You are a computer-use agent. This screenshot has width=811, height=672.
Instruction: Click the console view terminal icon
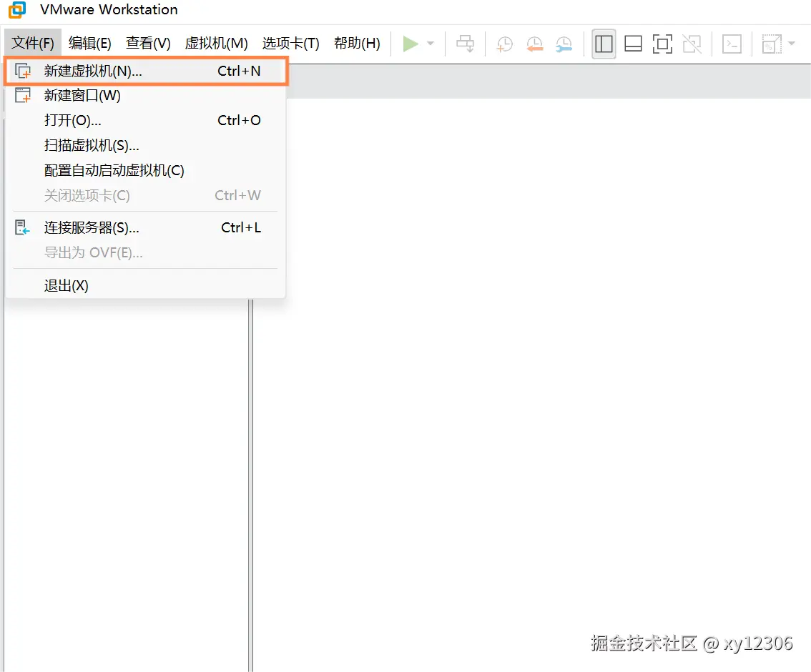[x=732, y=44]
